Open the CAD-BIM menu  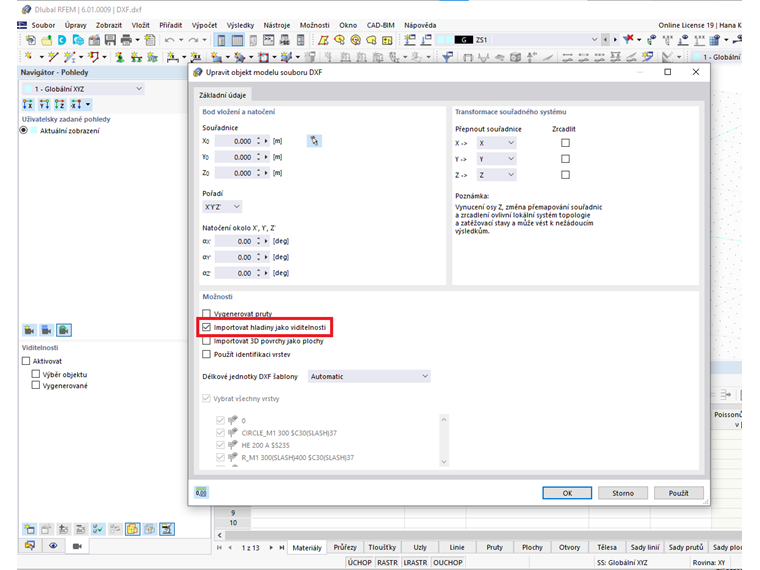[x=380, y=25]
